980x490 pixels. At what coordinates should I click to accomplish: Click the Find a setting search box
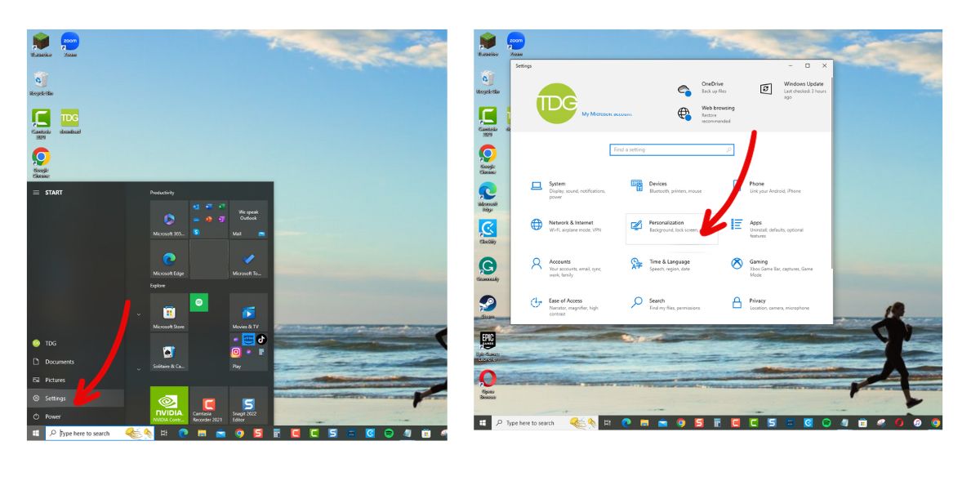pos(671,149)
